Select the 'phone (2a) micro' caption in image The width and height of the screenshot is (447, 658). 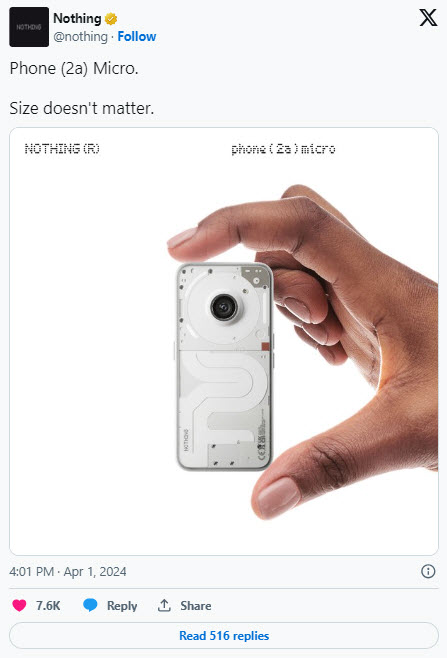pyautogui.click(x=283, y=149)
